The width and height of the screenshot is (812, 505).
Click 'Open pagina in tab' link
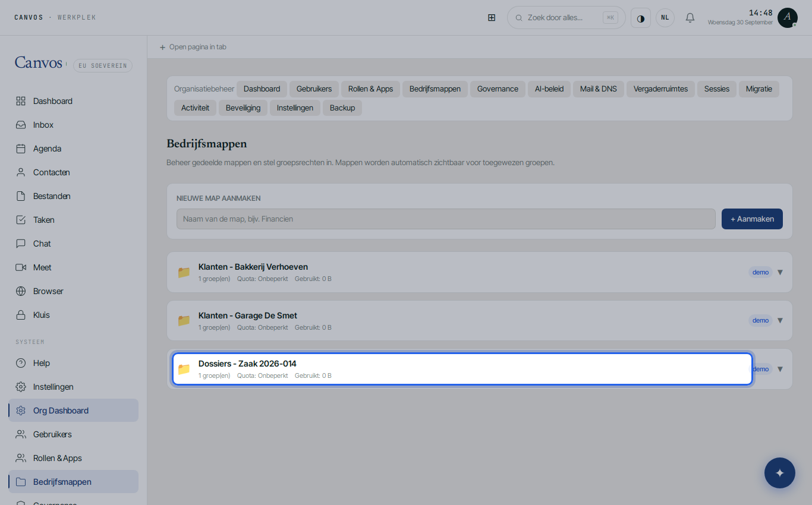click(193, 47)
